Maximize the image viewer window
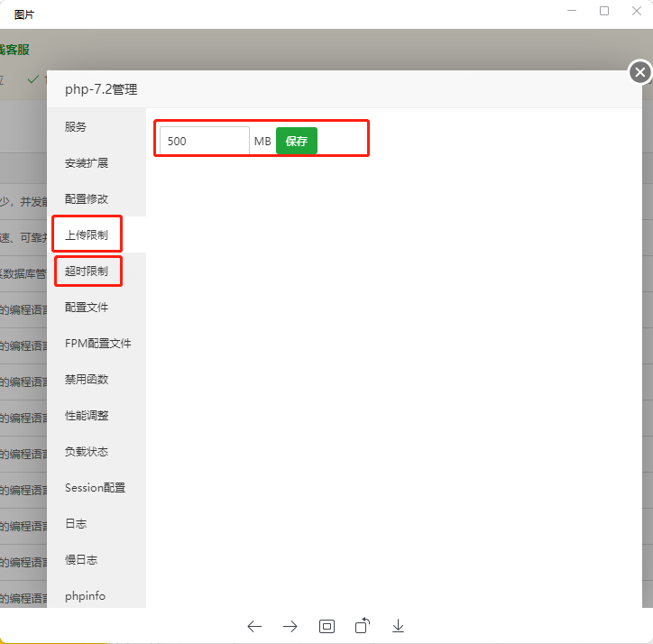The image size is (653, 644). (604, 11)
